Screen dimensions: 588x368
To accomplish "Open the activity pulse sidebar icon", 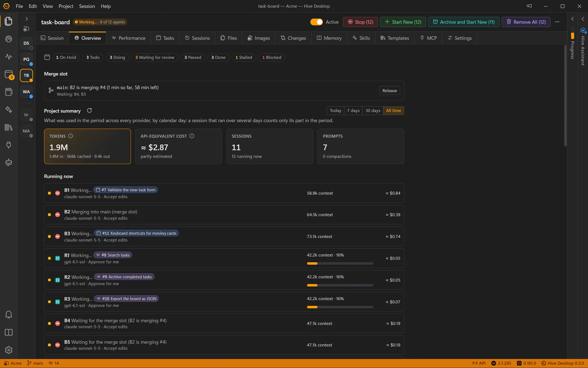I will point(8,57).
